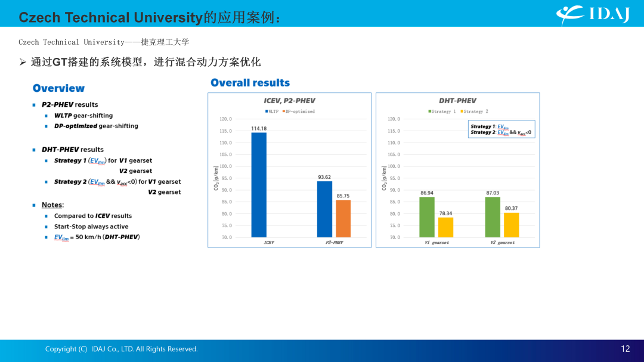Select the underlined 'Notes:' bullet

tap(52, 205)
